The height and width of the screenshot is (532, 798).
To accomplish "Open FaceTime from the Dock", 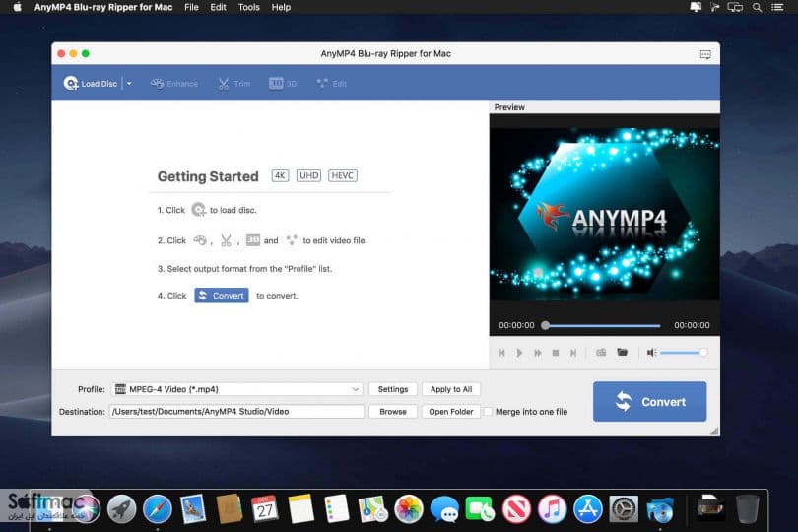I will pyautogui.click(x=480, y=508).
